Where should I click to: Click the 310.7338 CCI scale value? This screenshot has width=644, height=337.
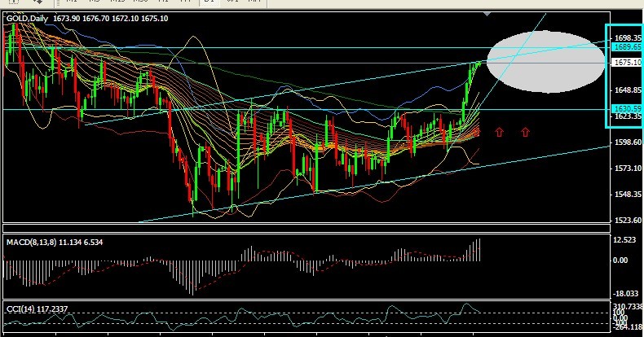click(628, 306)
